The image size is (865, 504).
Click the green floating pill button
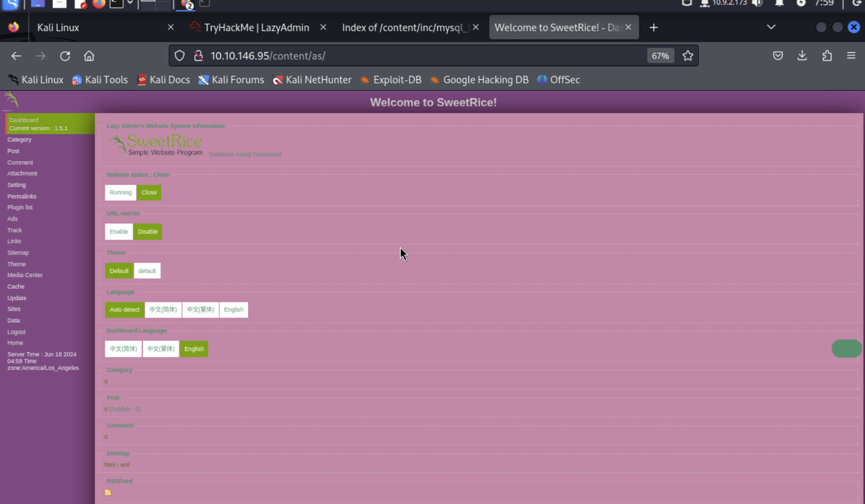[x=846, y=348]
